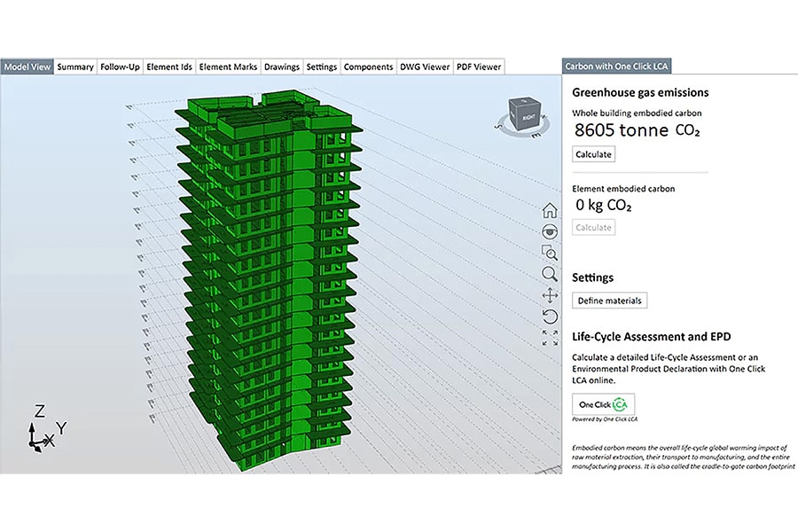Click the Define materials button
The image size is (798, 532).
coord(609,301)
